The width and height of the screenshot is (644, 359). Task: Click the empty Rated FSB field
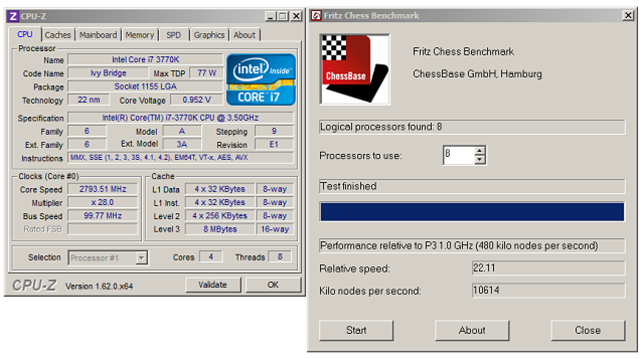click(x=103, y=229)
